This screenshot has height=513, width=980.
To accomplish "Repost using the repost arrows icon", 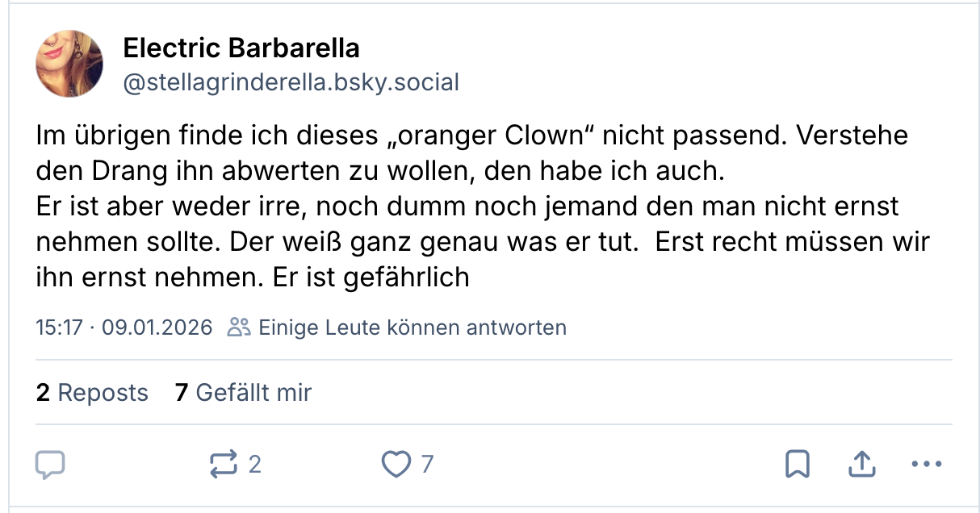I will (x=223, y=464).
